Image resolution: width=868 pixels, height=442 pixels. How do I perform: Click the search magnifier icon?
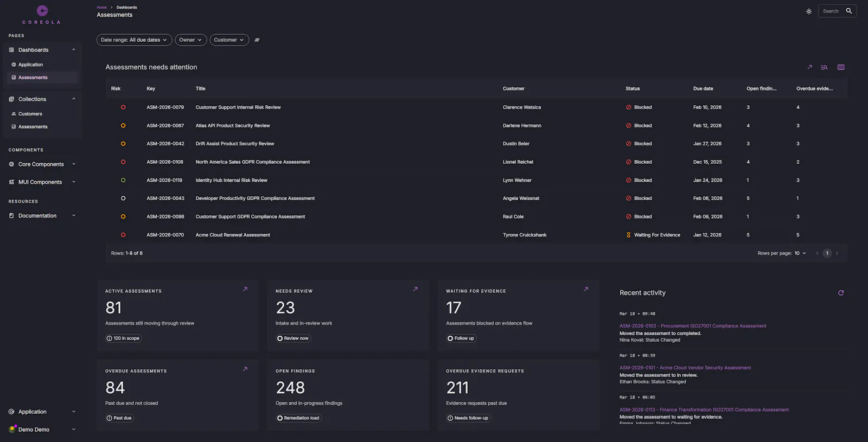(849, 11)
